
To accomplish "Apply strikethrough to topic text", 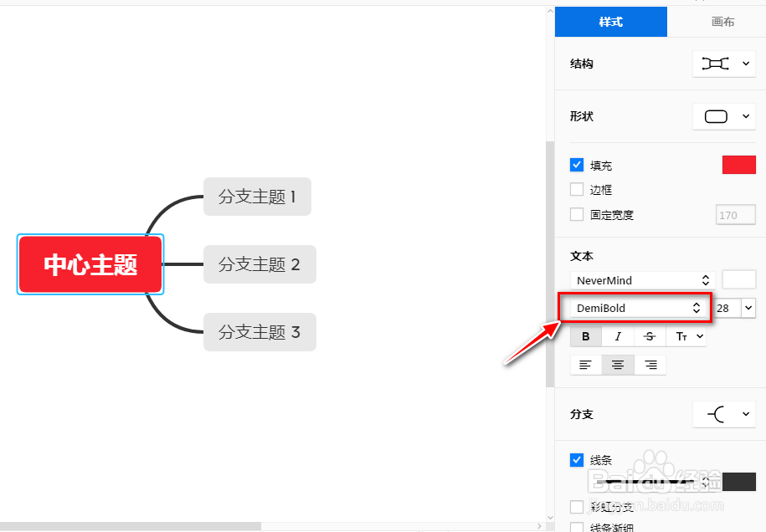I will (x=650, y=335).
